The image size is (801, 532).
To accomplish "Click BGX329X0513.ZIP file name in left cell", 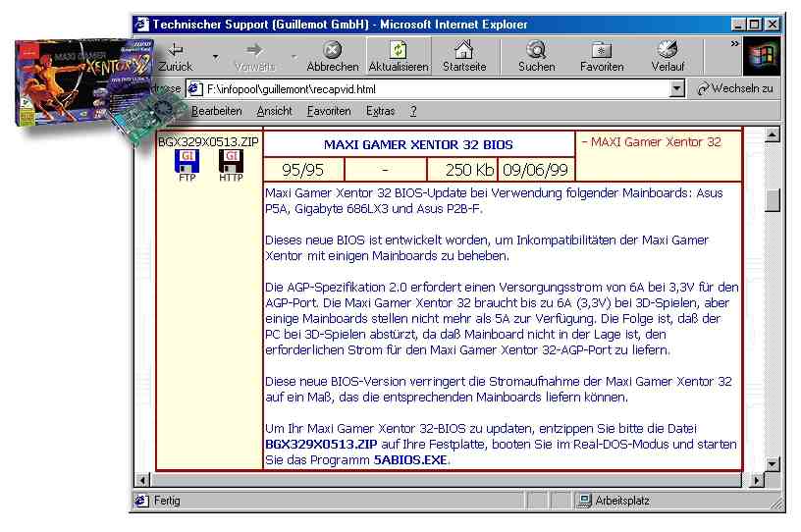I will (x=208, y=142).
